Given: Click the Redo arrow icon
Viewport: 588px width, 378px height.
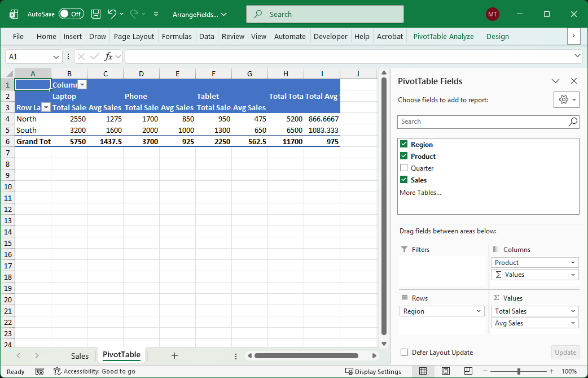Looking at the screenshot, I should 134,14.
